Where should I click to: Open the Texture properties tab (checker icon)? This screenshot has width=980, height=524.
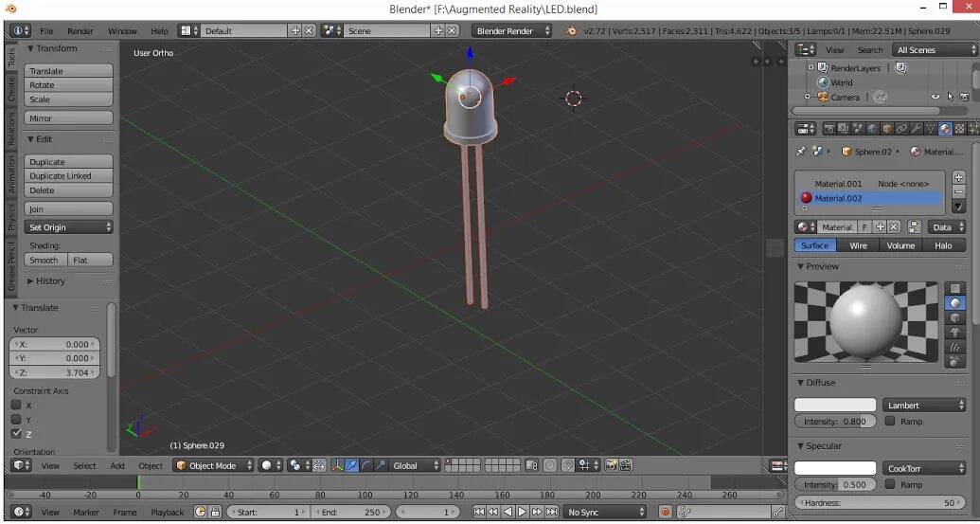pyautogui.click(x=959, y=129)
